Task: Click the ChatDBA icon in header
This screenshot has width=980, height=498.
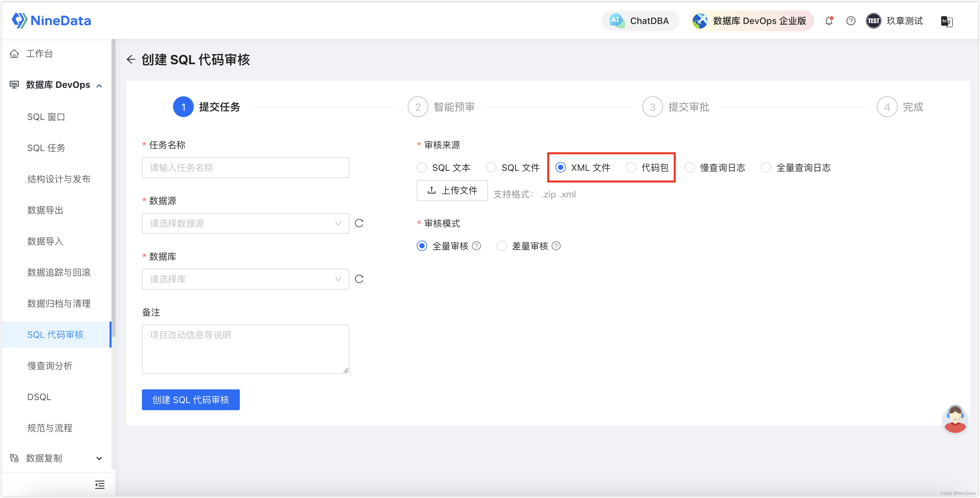Action: point(614,21)
